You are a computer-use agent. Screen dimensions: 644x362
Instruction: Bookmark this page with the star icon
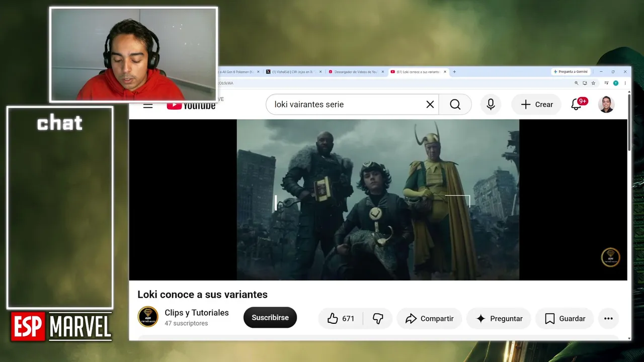click(x=593, y=83)
